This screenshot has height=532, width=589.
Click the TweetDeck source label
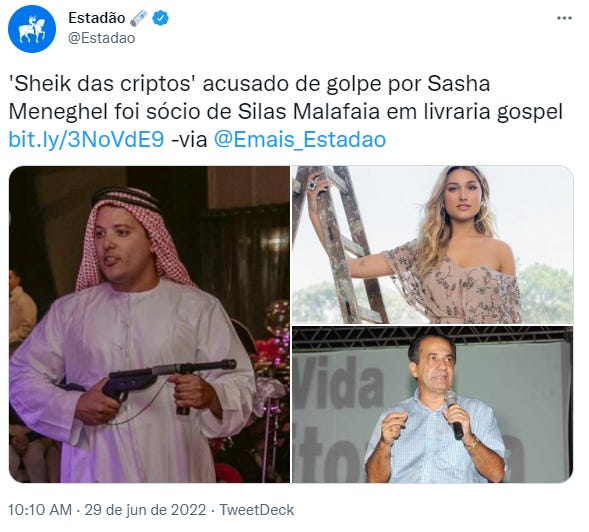257,510
